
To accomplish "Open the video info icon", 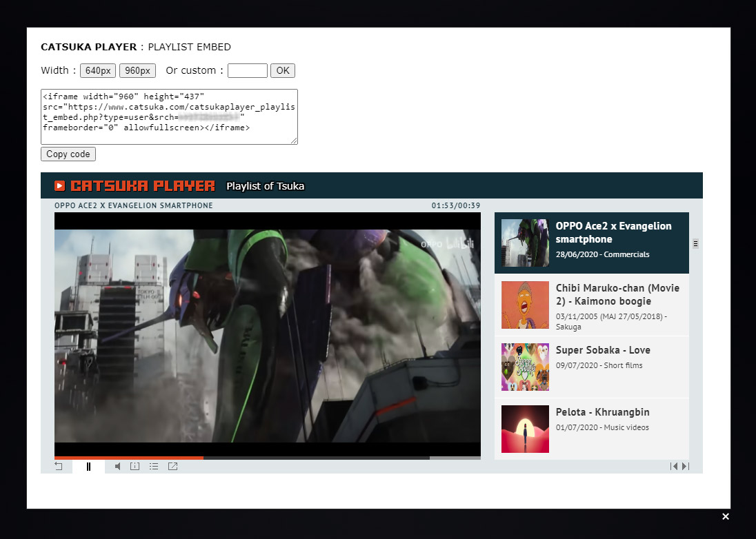I will pyautogui.click(x=135, y=466).
